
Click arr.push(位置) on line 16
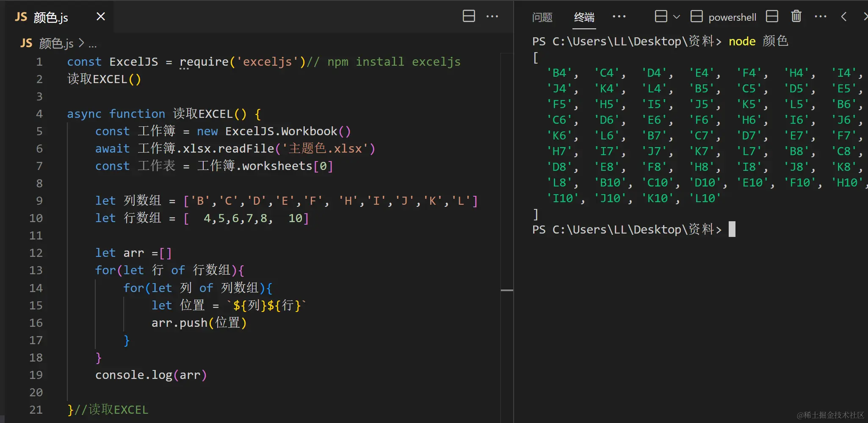click(x=199, y=323)
